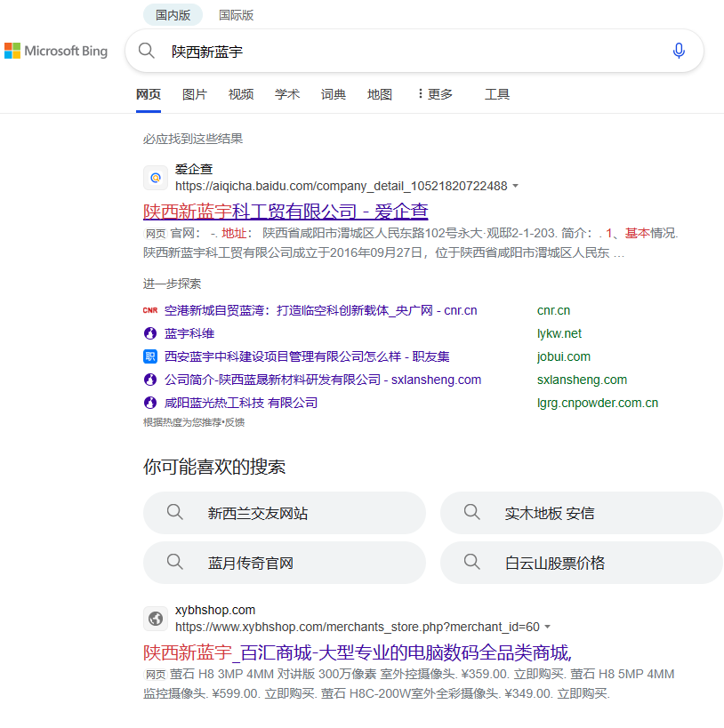This screenshot has height=728, width=724.
Task: Click the 职友集 blue favicon
Action: click(150, 356)
